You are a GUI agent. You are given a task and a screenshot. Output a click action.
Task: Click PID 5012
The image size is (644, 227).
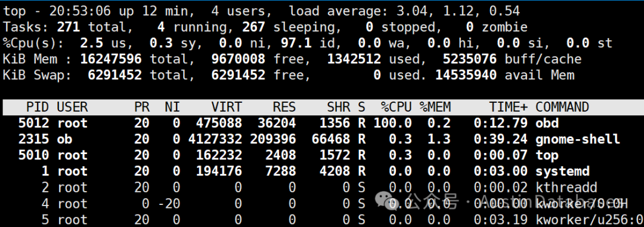coord(33,123)
